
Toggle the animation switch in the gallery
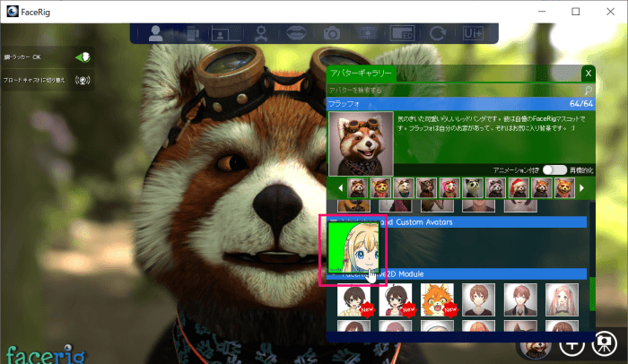pos(554,169)
